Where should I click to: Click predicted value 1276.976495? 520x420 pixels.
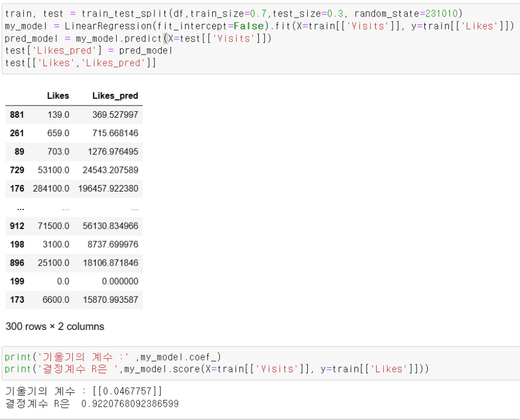(x=113, y=152)
